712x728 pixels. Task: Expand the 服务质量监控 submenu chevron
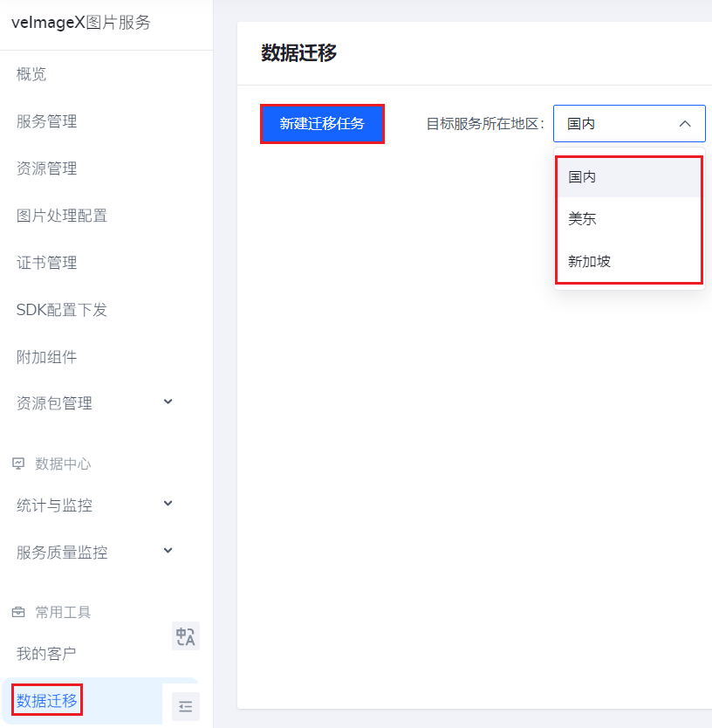pyautogui.click(x=168, y=551)
